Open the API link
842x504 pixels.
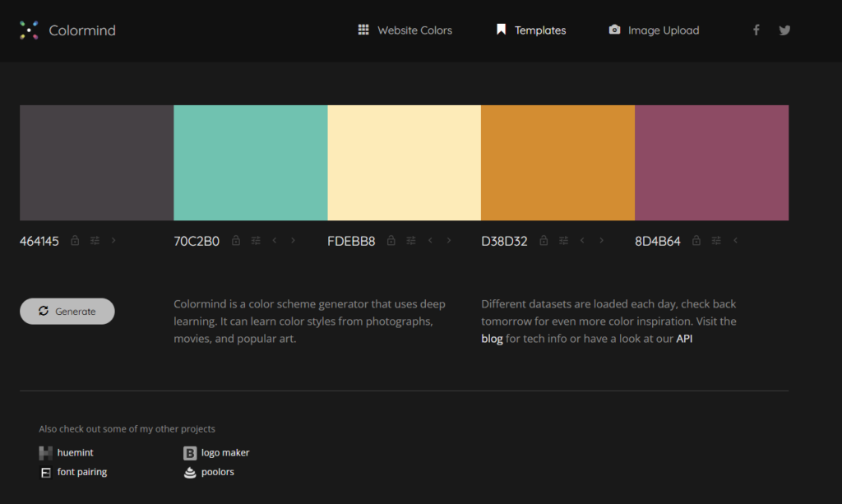(684, 339)
